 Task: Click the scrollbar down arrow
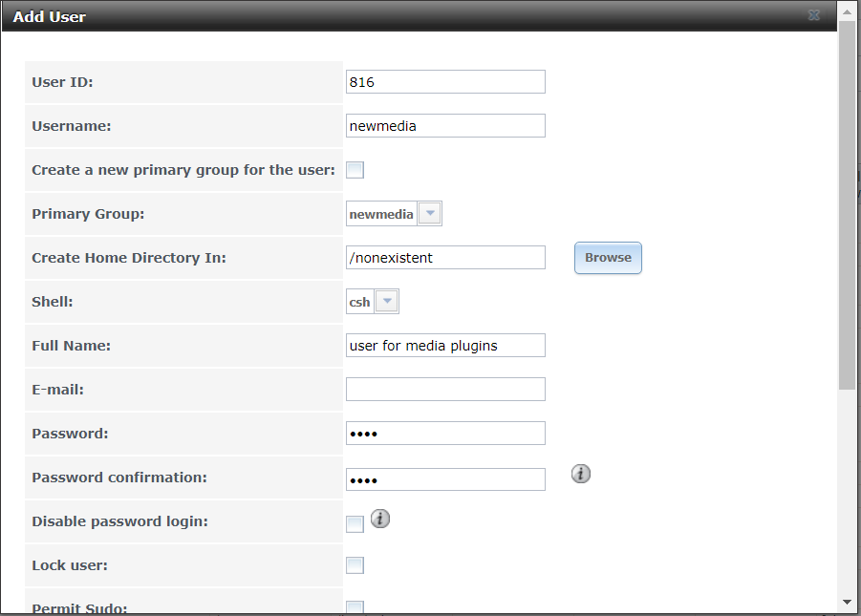point(847,603)
